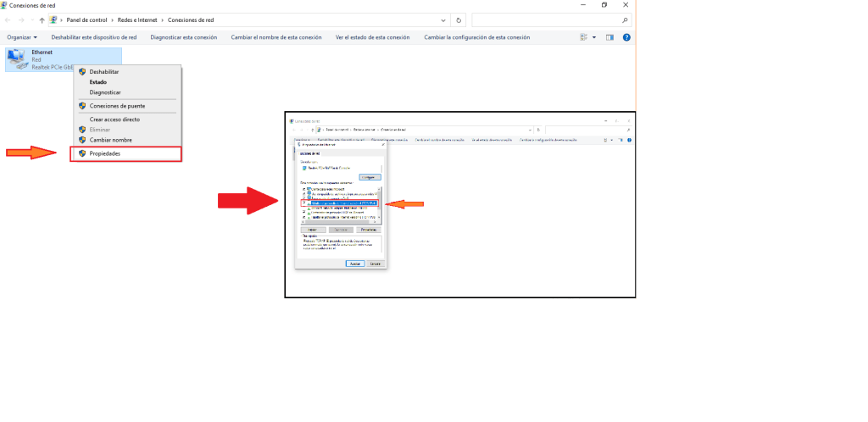Viewport: 868px width, 422px height.
Task: Click inside the search input field
Action: pyautogui.click(x=544, y=20)
